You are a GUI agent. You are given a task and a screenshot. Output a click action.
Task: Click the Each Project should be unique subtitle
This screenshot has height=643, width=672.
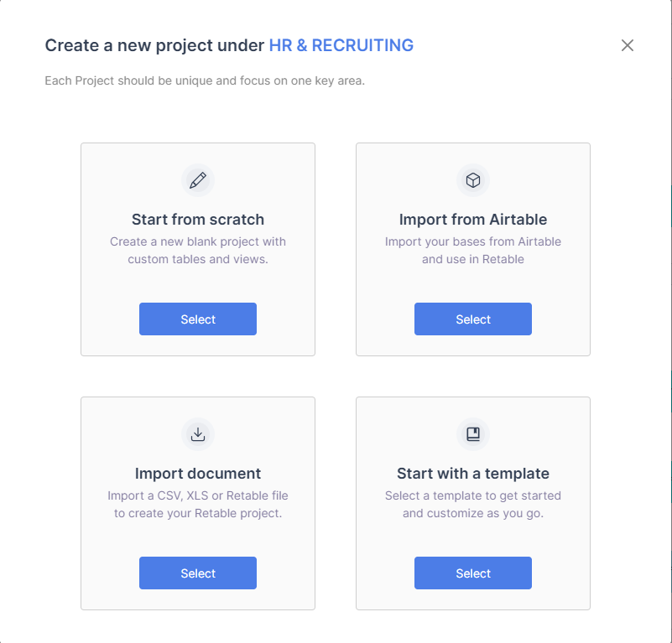point(205,81)
